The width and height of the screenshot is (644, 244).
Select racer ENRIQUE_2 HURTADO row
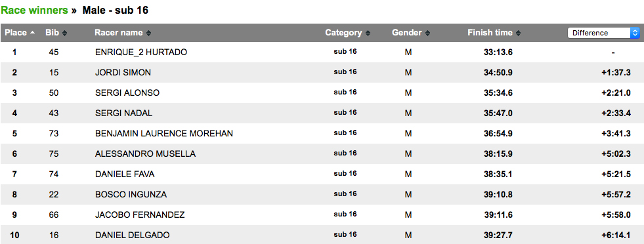(322, 52)
